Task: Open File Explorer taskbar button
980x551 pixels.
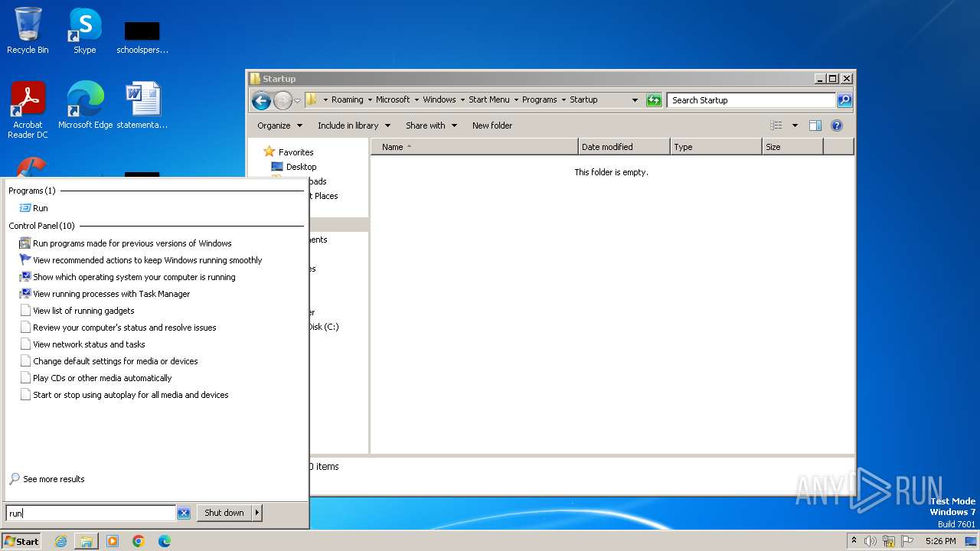Action: pos(86,541)
